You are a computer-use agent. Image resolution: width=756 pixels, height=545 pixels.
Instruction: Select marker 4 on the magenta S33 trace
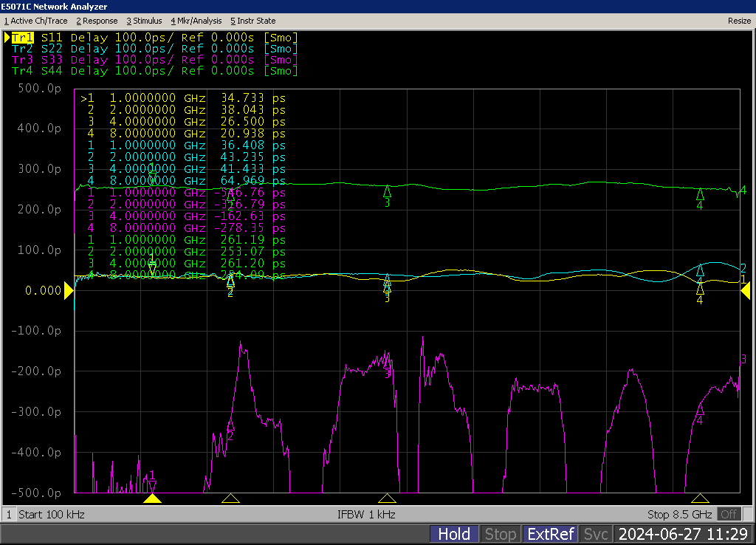(x=700, y=410)
